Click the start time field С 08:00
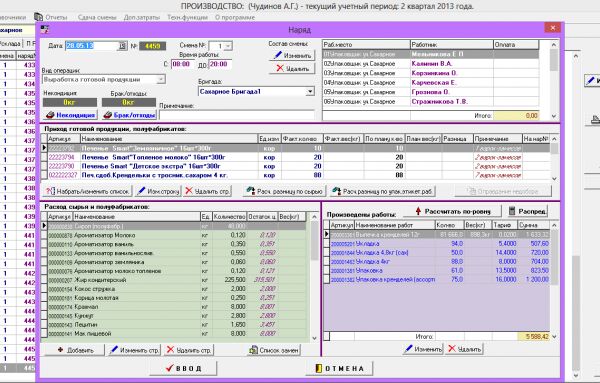This screenshot has height=383, width=600. 182,64
